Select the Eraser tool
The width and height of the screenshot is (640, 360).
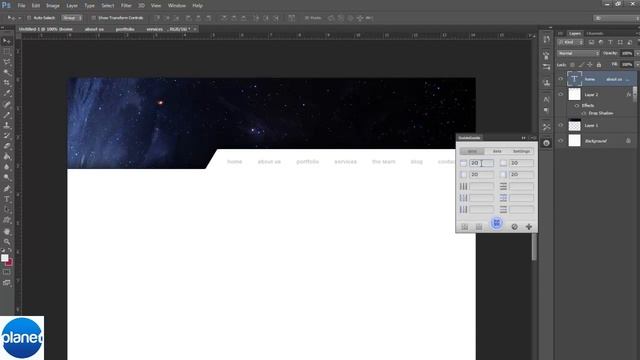(7, 146)
